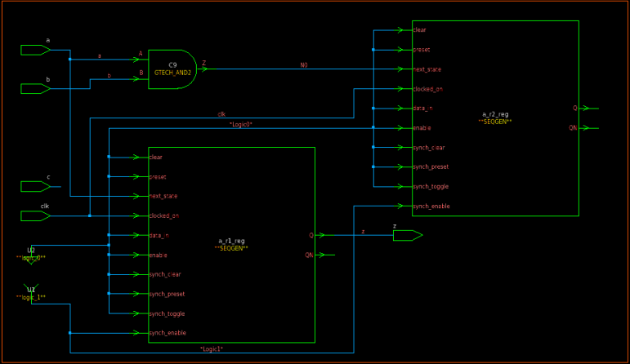Select a_r1_reg enable pin
The height and width of the screenshot is (364, 630).
[158, 255]
